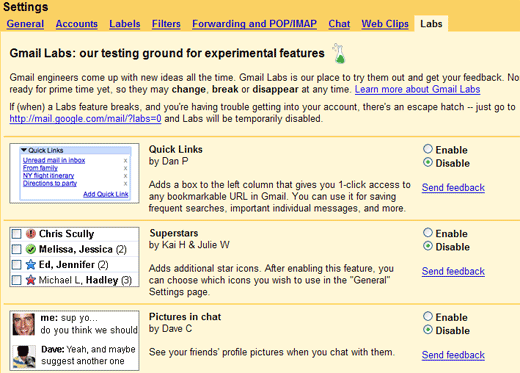Click red exclamation star by Chris Scully
The image size is (520, 373).
[31, 234]
